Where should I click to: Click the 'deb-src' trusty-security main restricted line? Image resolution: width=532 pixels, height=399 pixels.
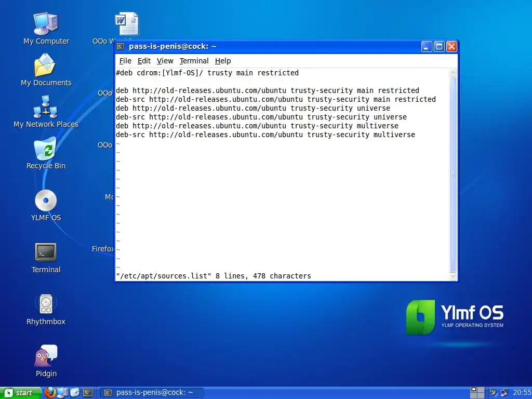[x=276, y=99]
